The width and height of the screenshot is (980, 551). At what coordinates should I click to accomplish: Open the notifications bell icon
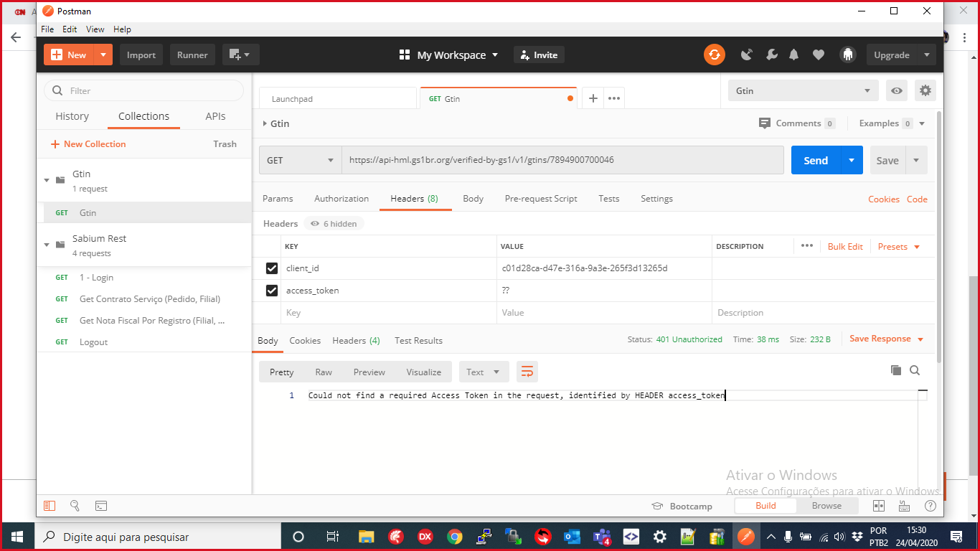tap(794, 55)
